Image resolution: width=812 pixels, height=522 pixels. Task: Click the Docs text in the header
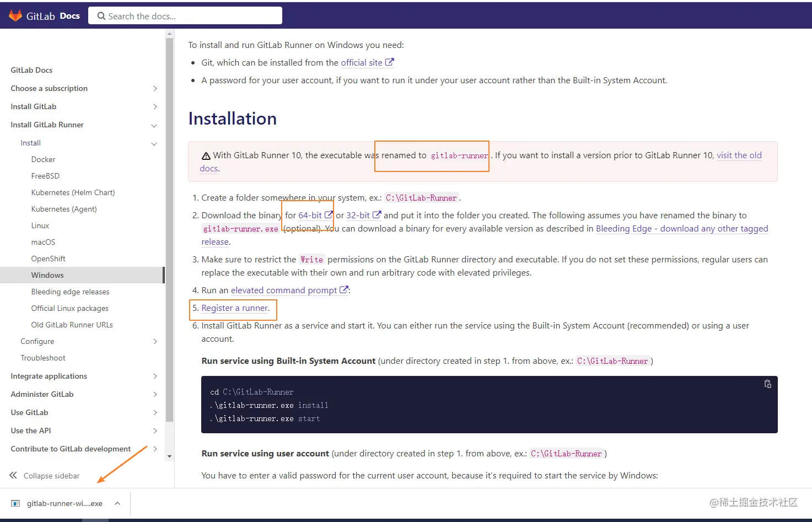[x=70, y=16]
